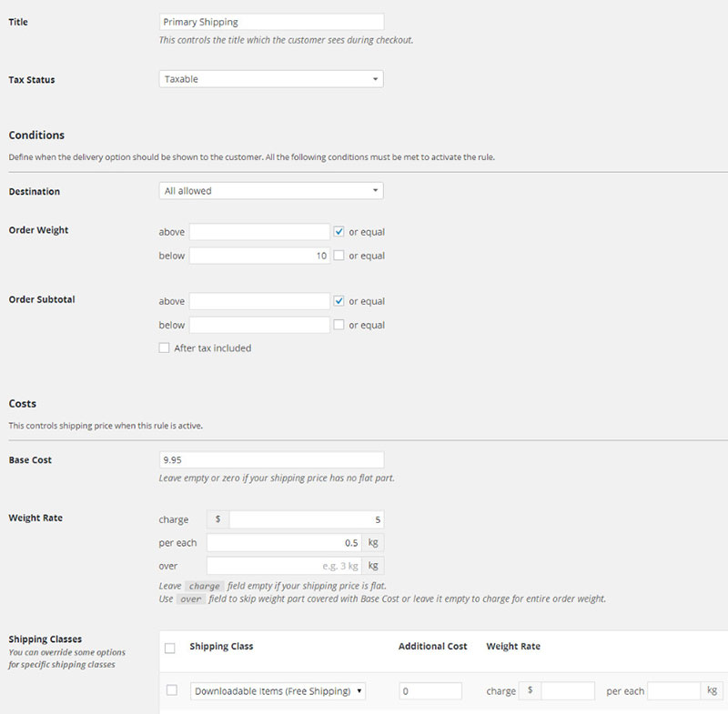The height and width of the screenshot is (714, 728).
Task: Uncheck Order Subtotal above 'or equal'
Action: point(339,301)
